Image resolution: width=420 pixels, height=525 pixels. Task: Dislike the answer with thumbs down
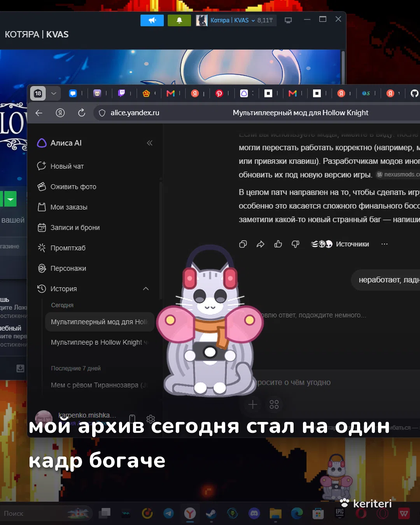pyautogui.click(x=296, y=244)
